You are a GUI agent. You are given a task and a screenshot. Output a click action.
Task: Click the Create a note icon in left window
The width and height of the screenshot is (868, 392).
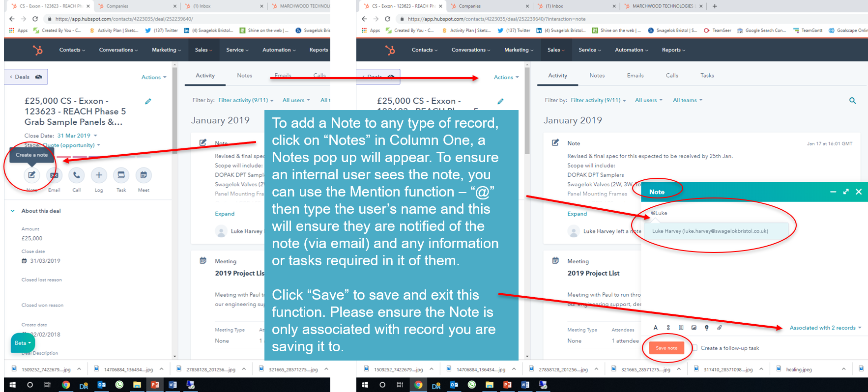(31, 175)
